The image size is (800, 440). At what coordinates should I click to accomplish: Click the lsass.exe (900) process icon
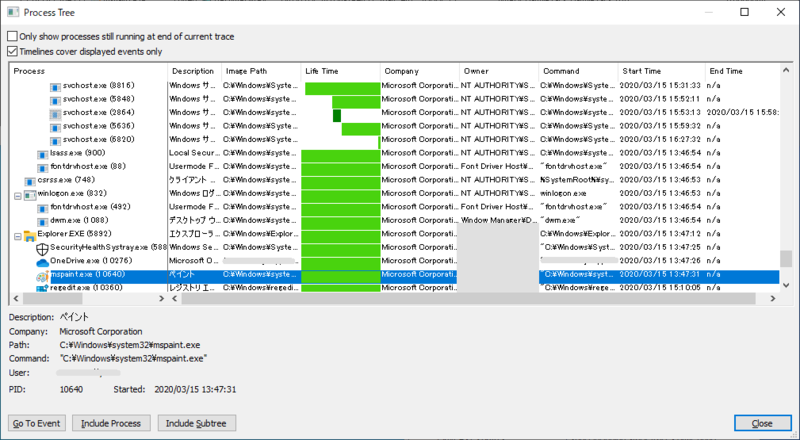pyautogui.click(x=43, y=154)
